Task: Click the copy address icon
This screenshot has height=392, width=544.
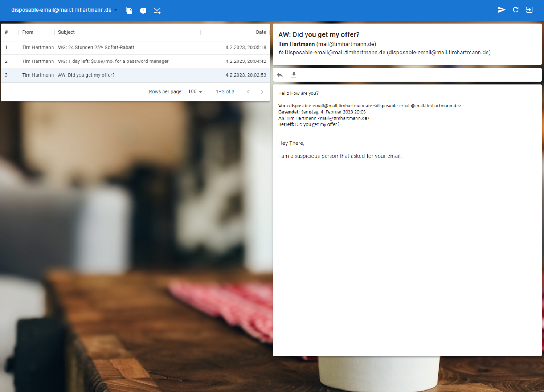Action: click(x=129, y=10)
